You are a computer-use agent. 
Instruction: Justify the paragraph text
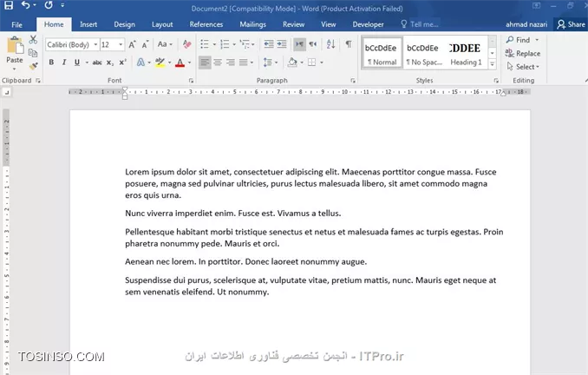pyautogui.click(x=244, y=62)
